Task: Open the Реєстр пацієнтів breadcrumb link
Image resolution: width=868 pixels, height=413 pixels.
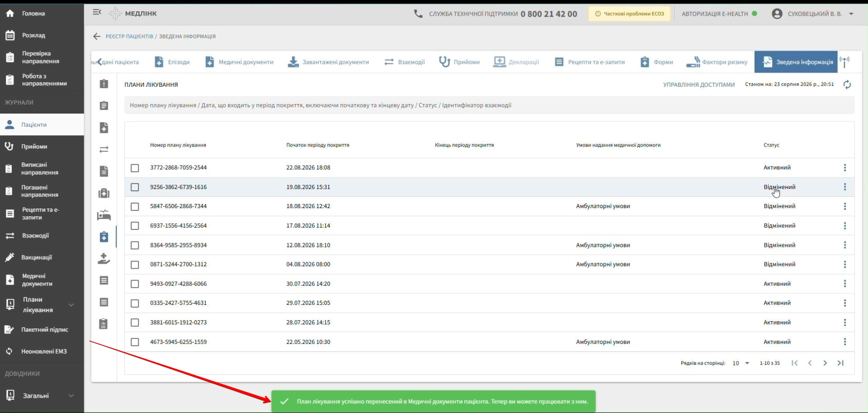Action: [129, 36]
